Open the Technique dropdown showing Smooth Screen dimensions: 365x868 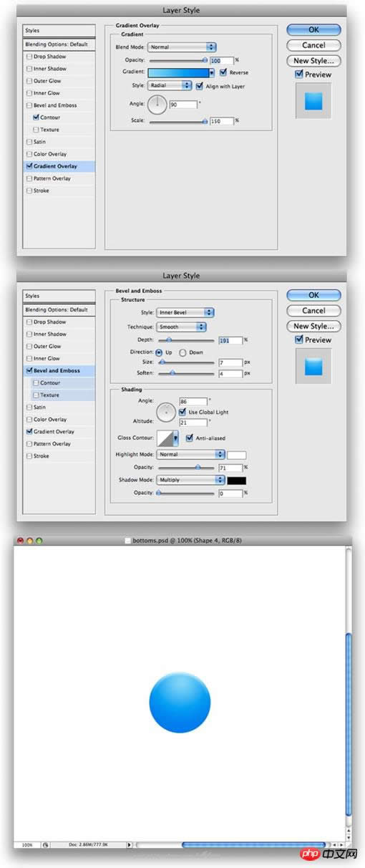[x=182, y=327]
